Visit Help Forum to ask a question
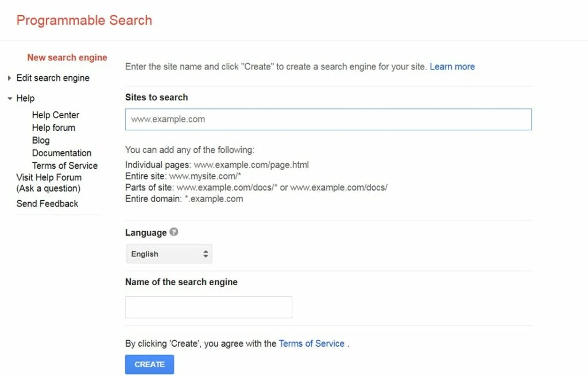 click(49, 182)
